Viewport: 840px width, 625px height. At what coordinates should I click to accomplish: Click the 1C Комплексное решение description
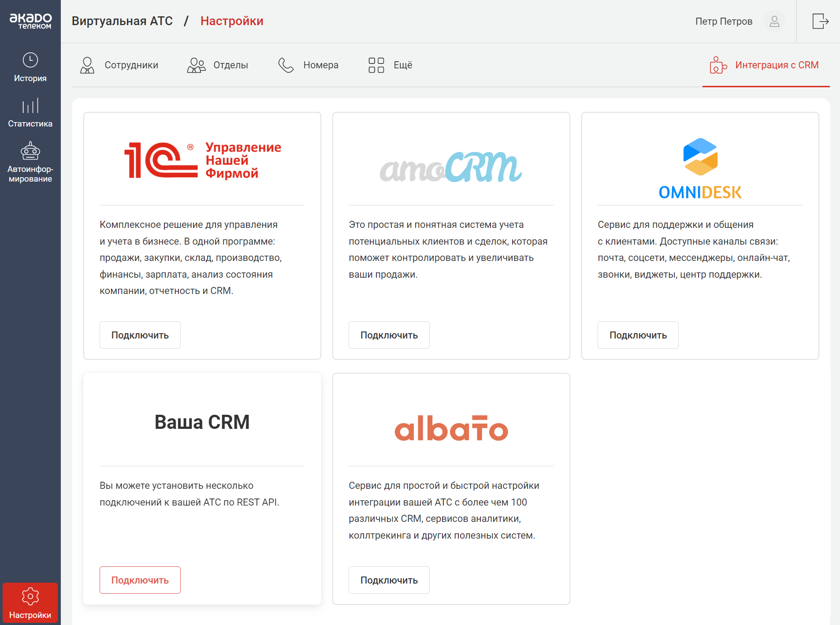pos(190,258)
